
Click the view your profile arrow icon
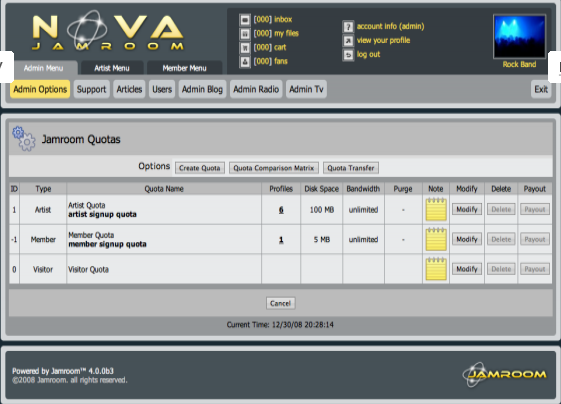[348, 40]
